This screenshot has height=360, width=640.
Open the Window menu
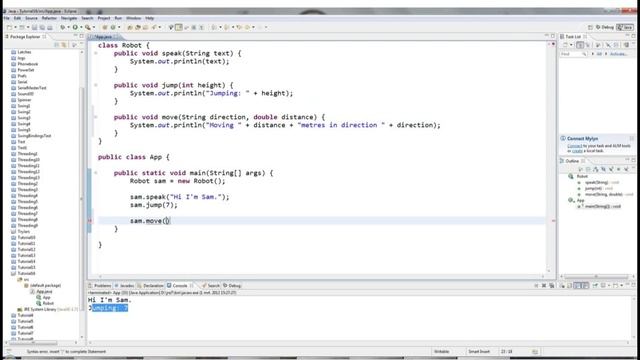[133, 18]
